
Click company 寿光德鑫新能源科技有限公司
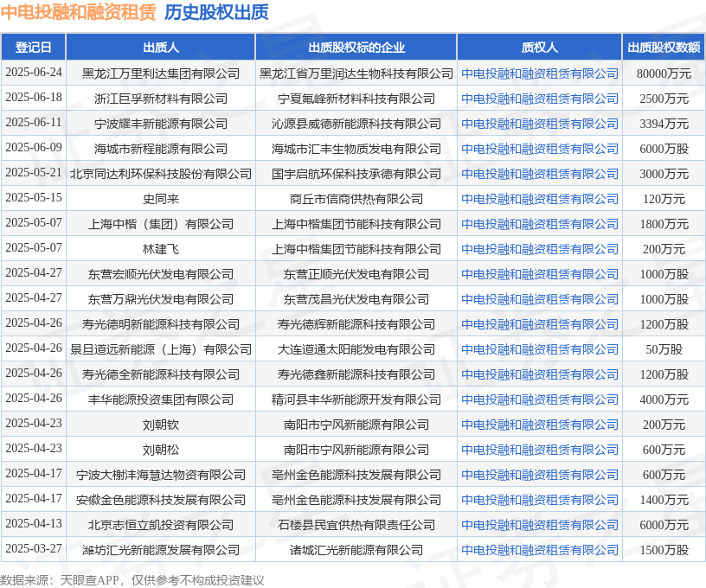click(x=356, y=374)
